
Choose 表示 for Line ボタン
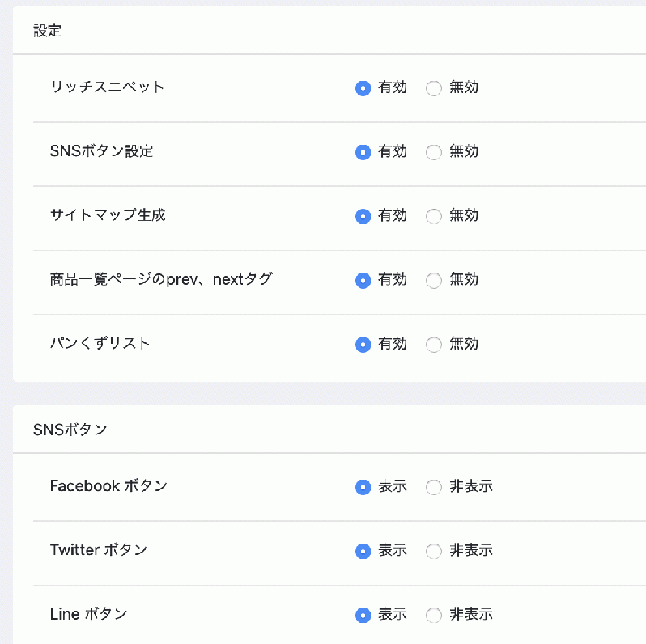pos(363,615)
